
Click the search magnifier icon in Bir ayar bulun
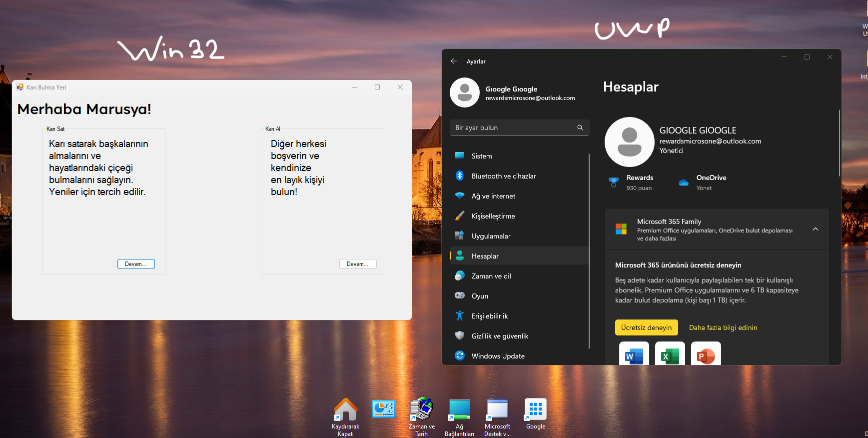click(x=580, y=127)
